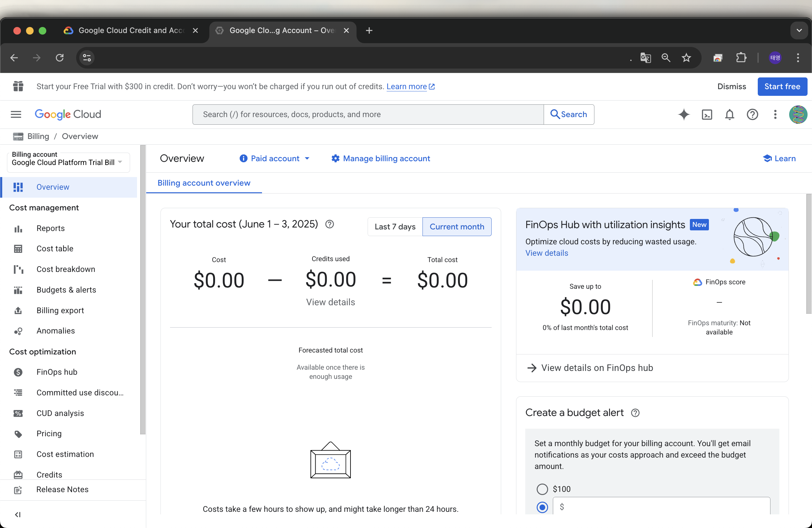812x528 pixels.
Task: Click total cost help question mark
Action: pos(330,224)
